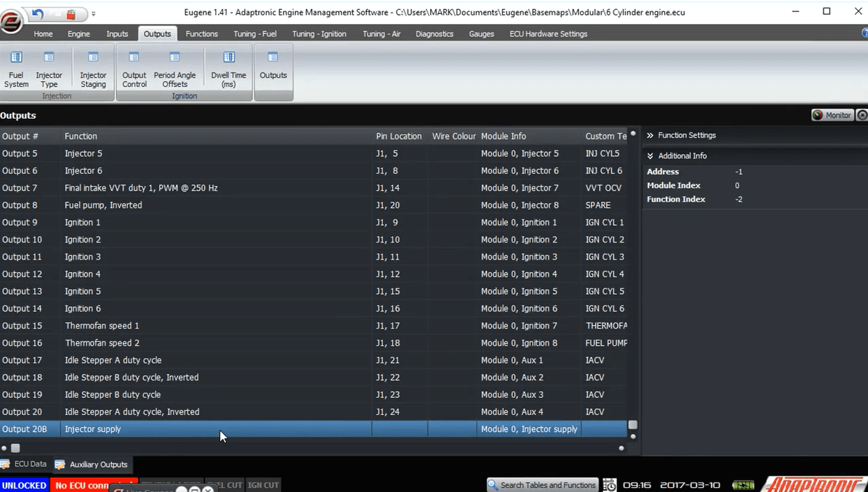The width and height of the screenshot is (868, 492).
Task: Select the Output 5 row
Action: click(313, 153)
